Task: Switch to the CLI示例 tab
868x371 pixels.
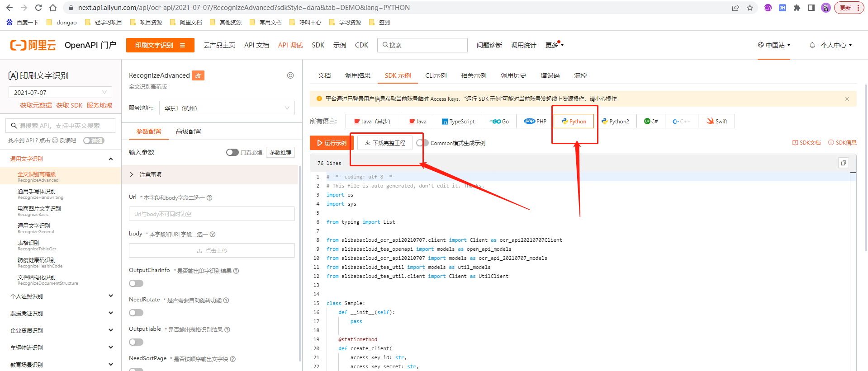Action: click(436, 75)
